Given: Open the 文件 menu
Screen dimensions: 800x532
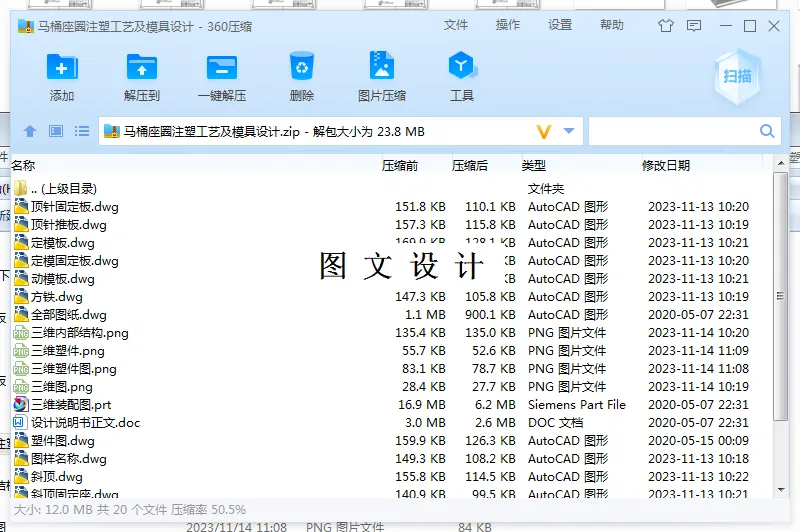Looking at the screenshot, I should (456, 25).
